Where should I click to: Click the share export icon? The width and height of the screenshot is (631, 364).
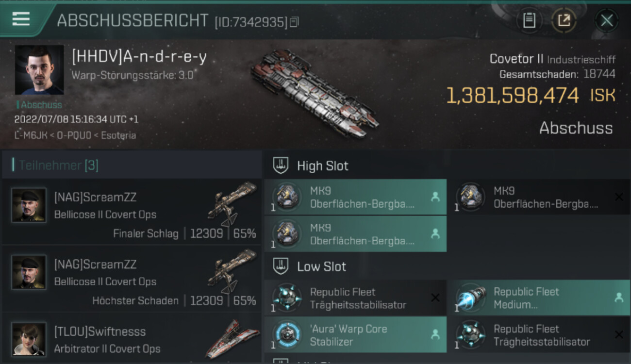click(564, 20)
